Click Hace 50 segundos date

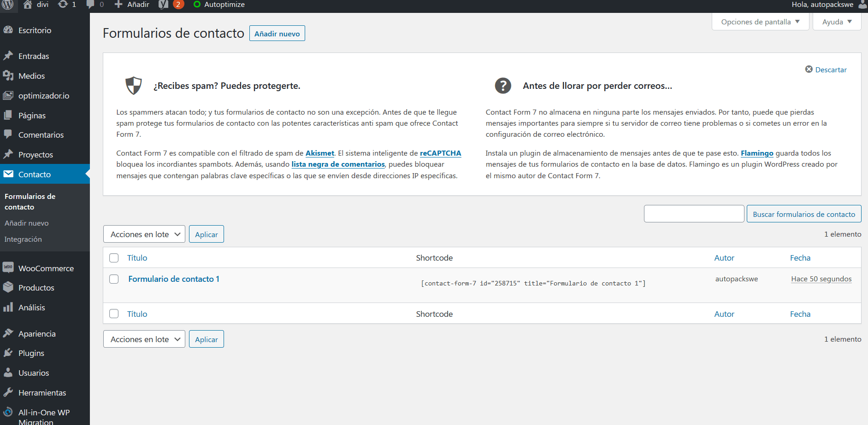pyautogui.click(x=821, y=279)
